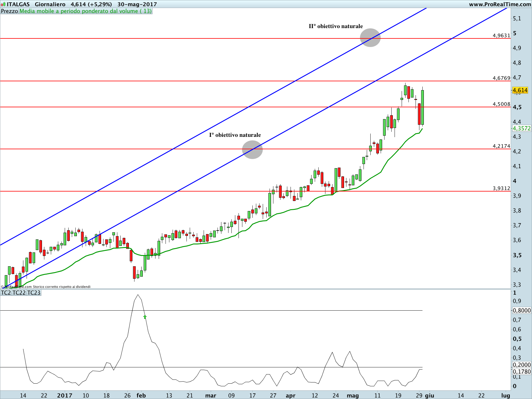Select the 3,9312 horizontal line label
The height and width of the screenshot is (399, 532).
point(501,188)
